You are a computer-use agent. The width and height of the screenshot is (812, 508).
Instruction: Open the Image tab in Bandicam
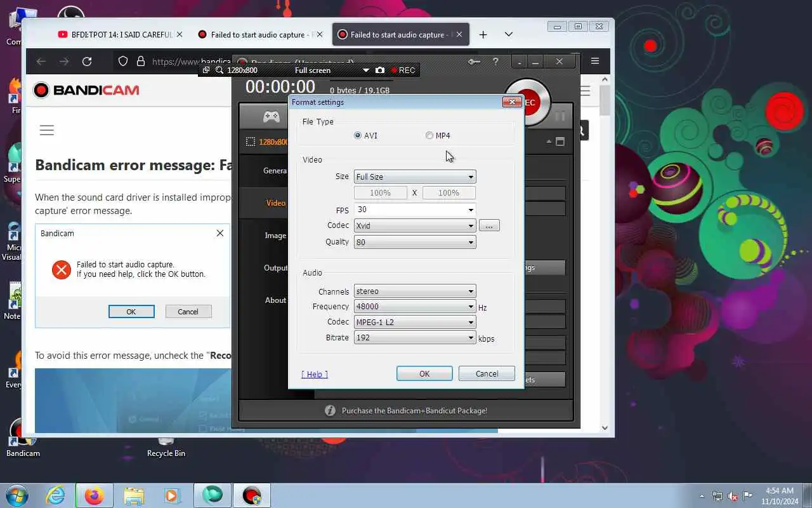275,235
